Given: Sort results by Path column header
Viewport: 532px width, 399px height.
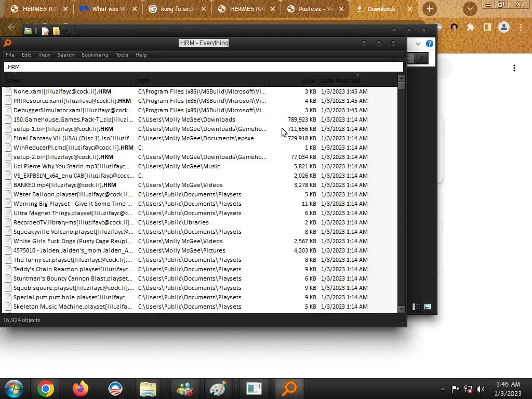Looking at the screenshot, I should 201,81.
